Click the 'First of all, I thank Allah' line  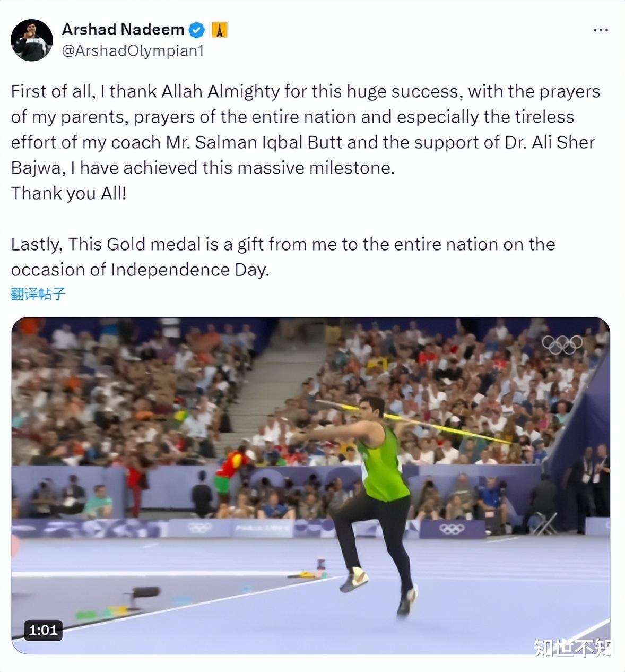[305, 91]
